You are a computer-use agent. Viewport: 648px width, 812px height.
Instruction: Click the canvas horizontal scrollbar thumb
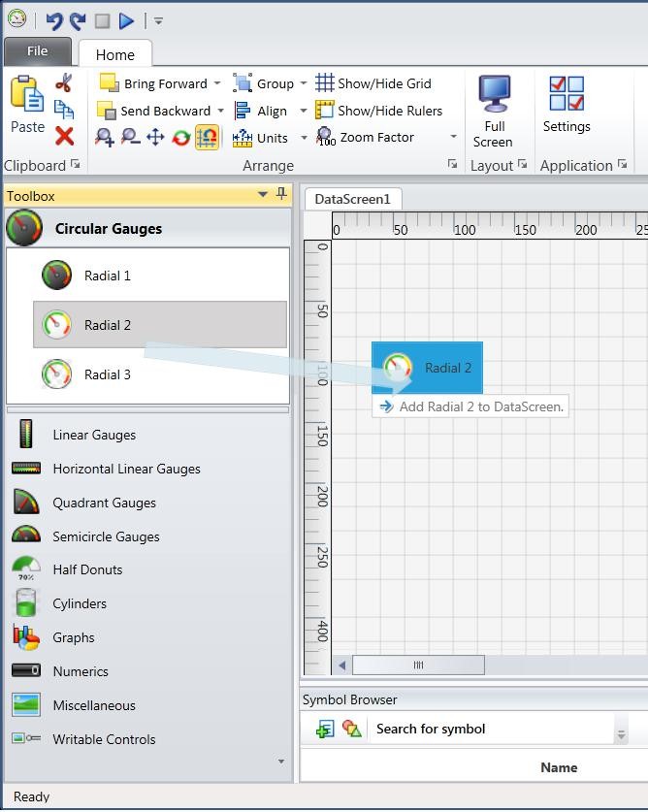(x=418, y=665)
